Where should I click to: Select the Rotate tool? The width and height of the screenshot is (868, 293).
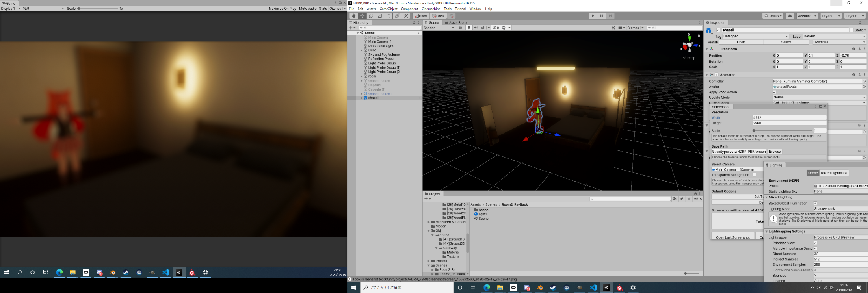click(371, 16)
